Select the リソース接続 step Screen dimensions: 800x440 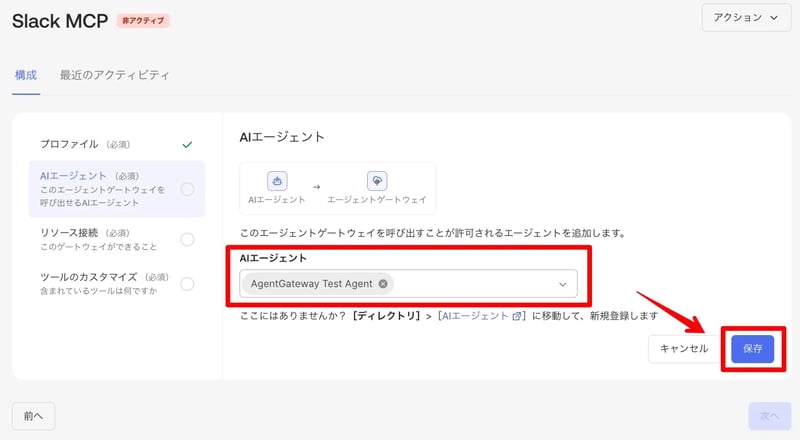click(x=117, y=239)
